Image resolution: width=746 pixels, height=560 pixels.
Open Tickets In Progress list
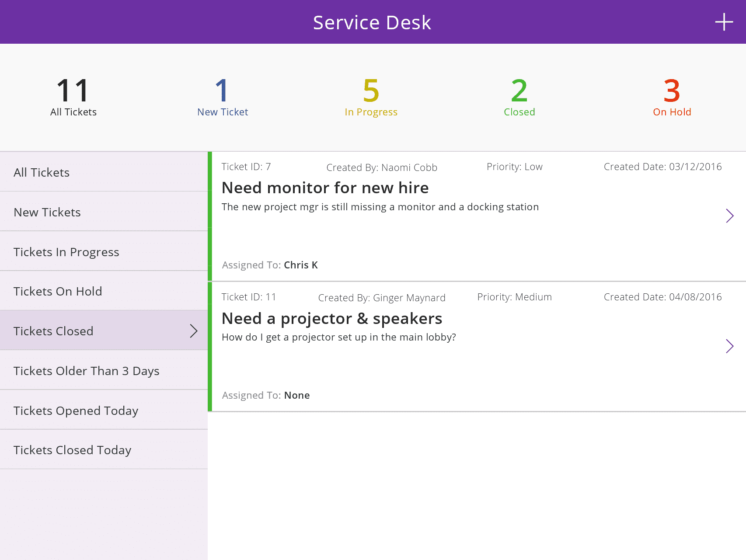[x=104, y=251]
